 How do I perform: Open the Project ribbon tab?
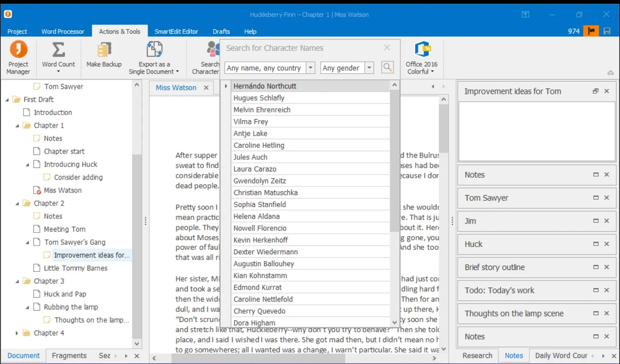(x=17, y=31)
